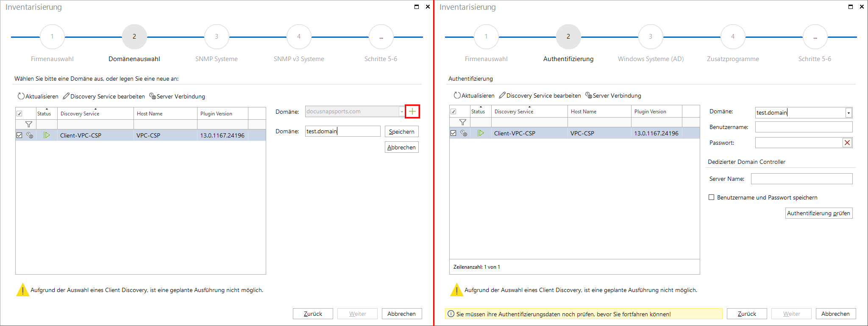Go to step 3 SNMP Systeme
The width and height of the screenshot is (868, 326).
[217, 37]
